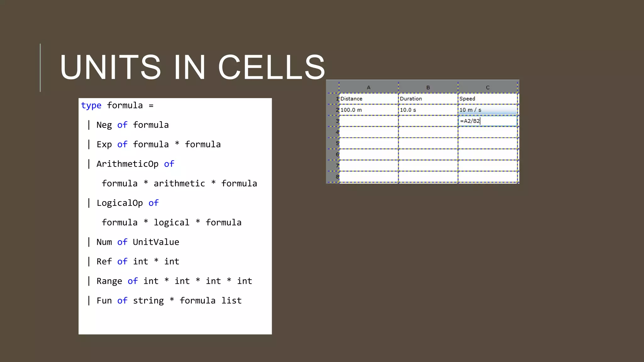Click the 'UNITS IN CELLS' slide title

192,67
